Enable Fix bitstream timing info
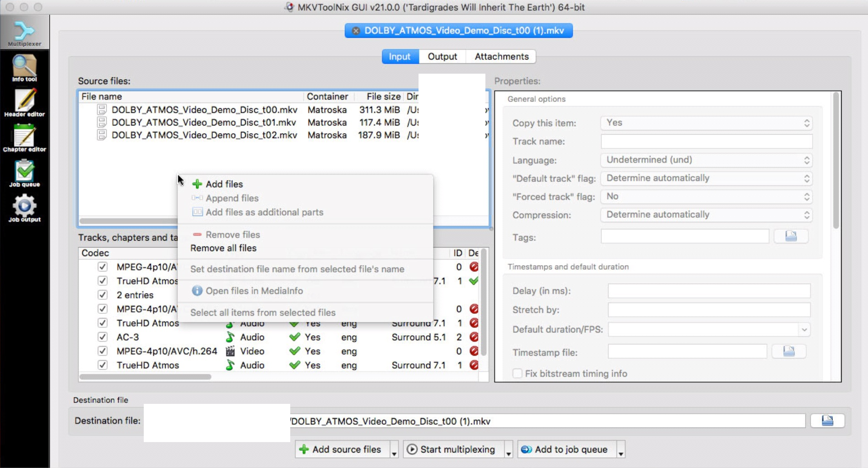The image size is (868, 468). tap(517, 373)
